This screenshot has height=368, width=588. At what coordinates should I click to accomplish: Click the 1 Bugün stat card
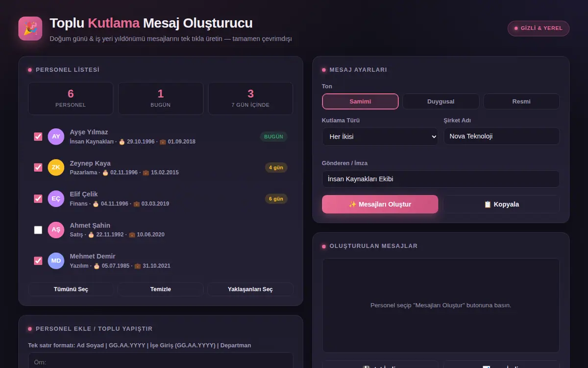click(x=161, y=98)
